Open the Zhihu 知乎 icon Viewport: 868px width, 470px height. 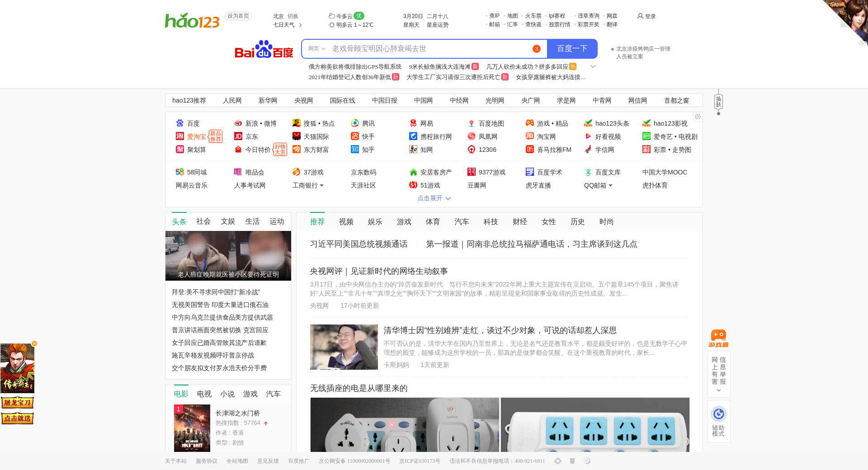pyautogui.click(x=355, y=150)
